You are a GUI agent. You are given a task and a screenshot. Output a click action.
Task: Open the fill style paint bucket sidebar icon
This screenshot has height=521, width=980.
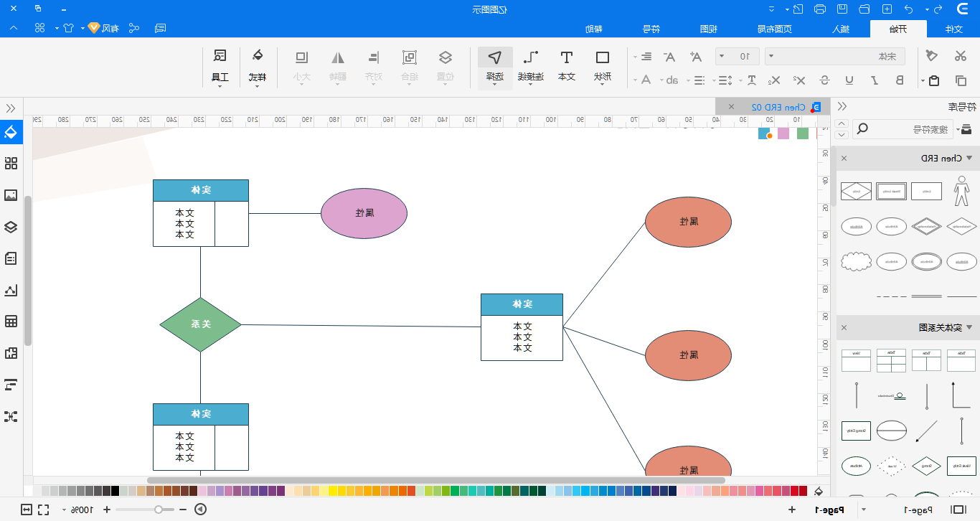11,132
